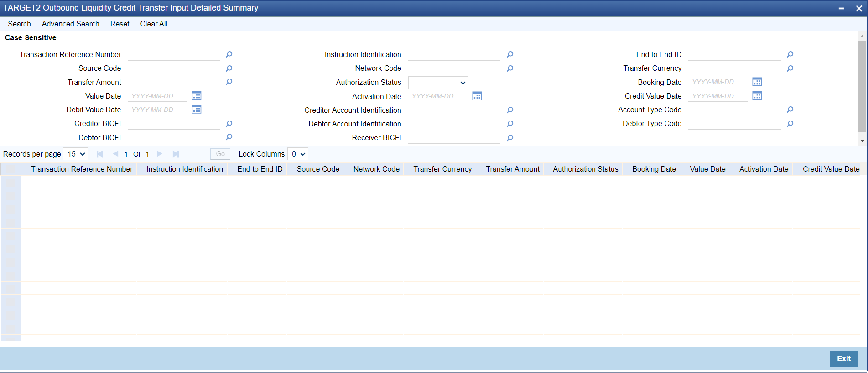Open Value Date calendar picker
This screenshot has width=868, height=373.
coord(197,96)
